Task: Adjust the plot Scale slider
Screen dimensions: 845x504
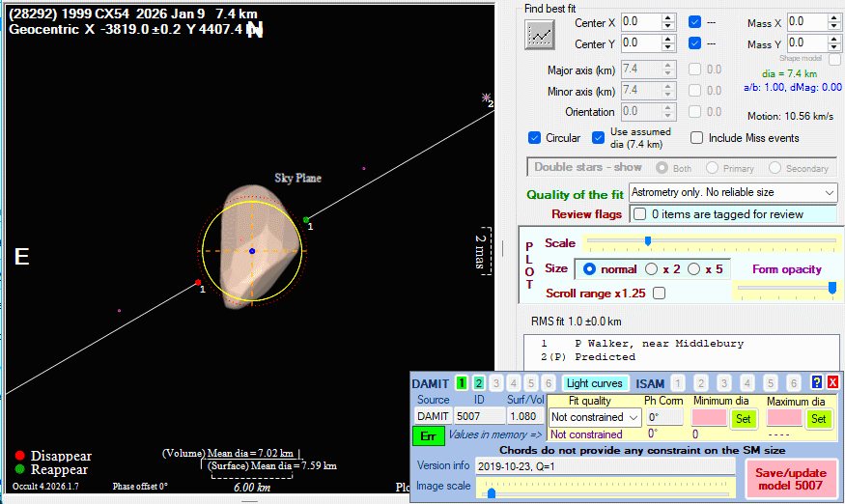Action: (647, 241)
